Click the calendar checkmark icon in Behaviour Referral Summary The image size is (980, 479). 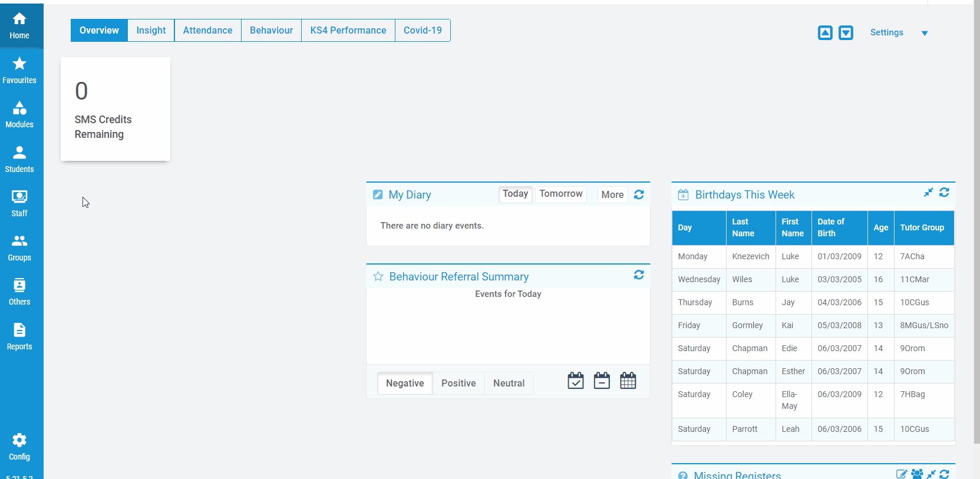576,381
